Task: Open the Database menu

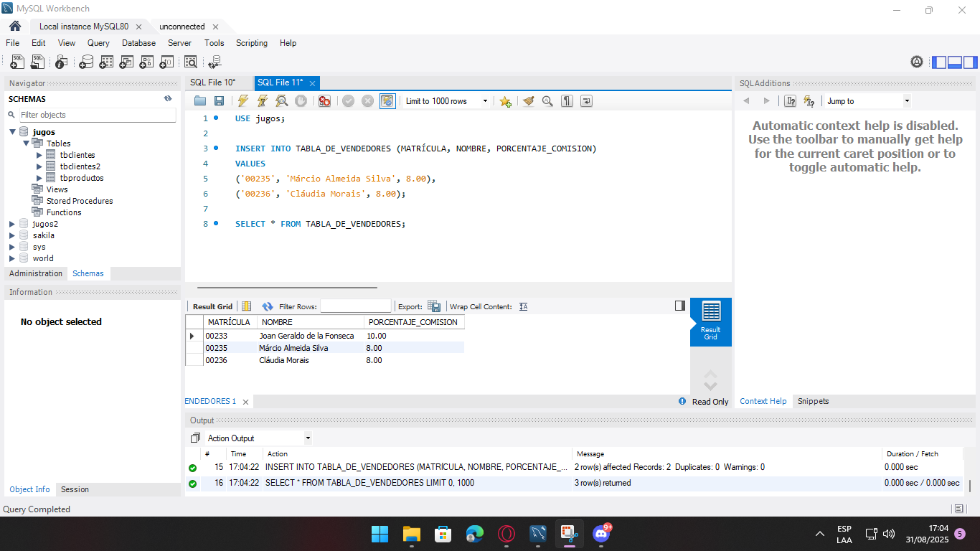Action: pyautogui.click(x=138, y=43)
